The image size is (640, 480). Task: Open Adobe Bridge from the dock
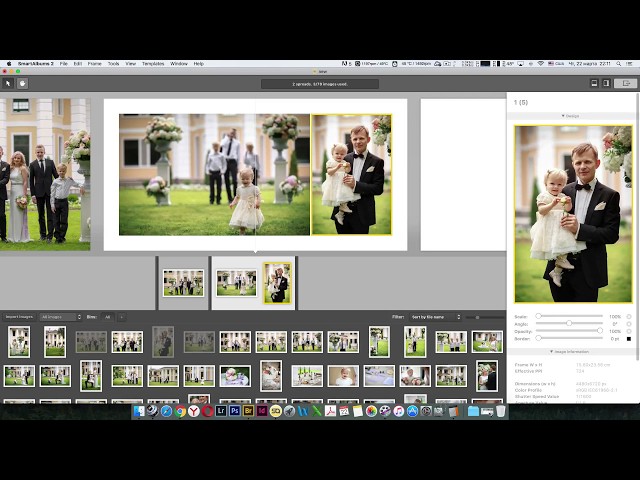(x=248, y=411)
